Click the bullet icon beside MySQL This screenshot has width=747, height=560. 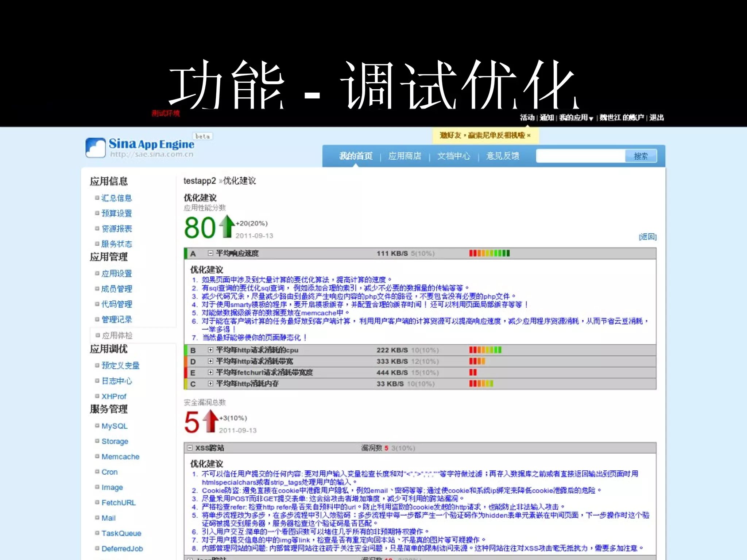point(97,425)
